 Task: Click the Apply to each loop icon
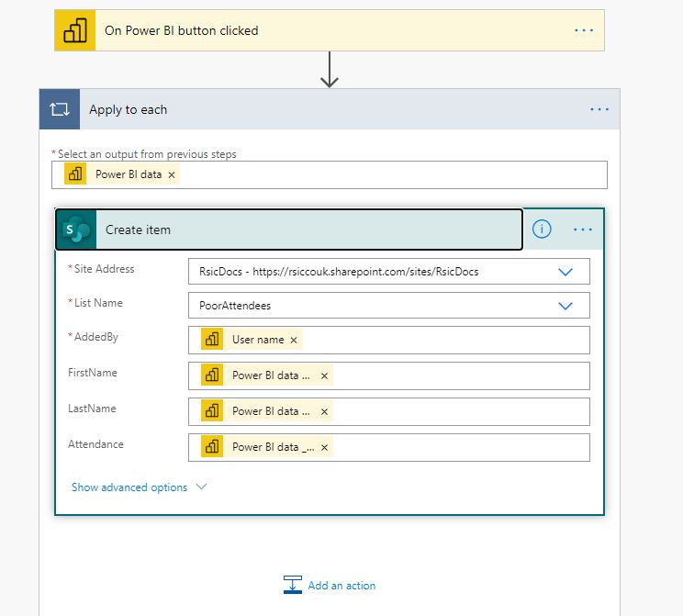point(60,109)
